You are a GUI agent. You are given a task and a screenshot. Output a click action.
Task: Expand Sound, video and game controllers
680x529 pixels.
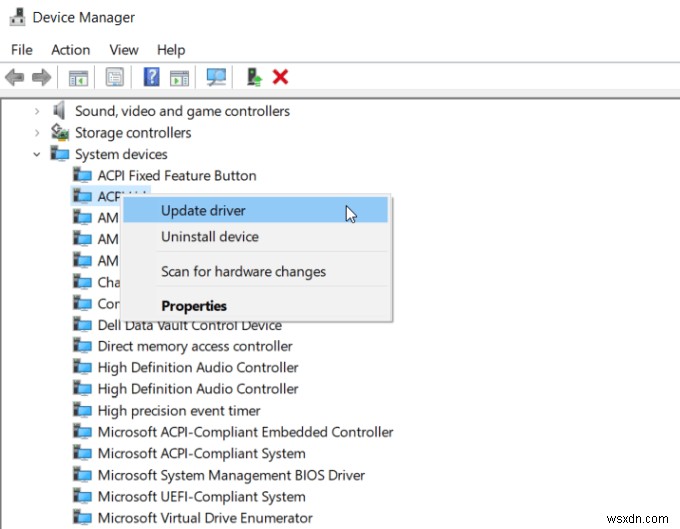37,111
